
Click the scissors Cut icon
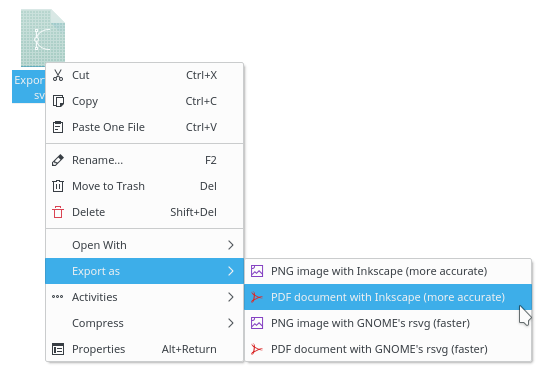click(x=58, y=75)
